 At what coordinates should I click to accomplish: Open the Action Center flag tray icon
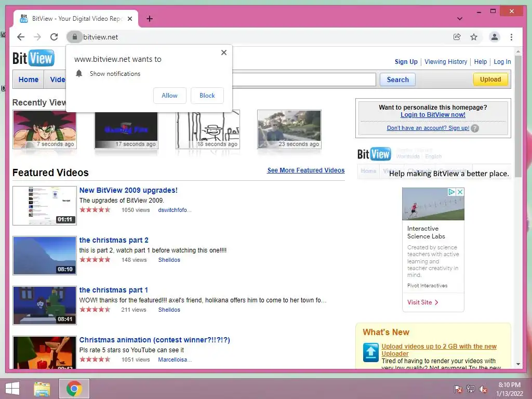pos(458,389)
